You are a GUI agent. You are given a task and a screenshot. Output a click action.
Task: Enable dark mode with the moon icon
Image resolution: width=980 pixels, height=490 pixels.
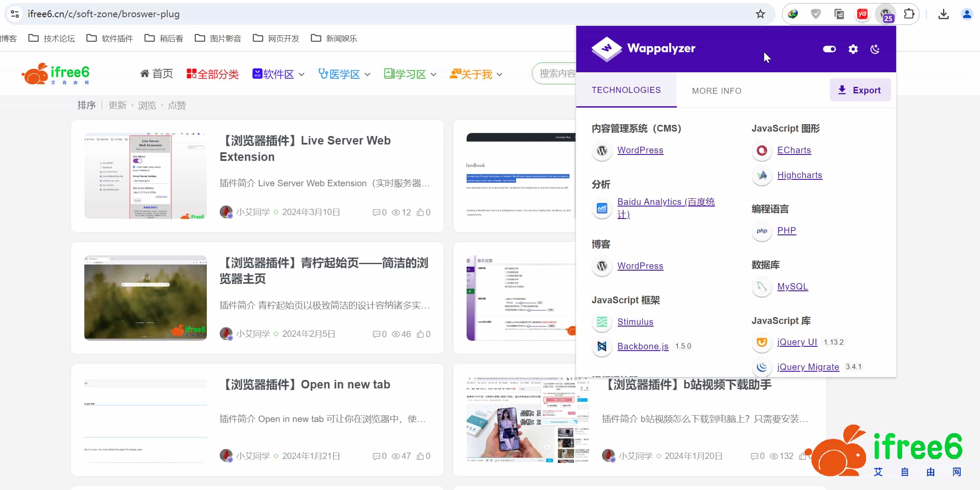(x=875, y=49)
